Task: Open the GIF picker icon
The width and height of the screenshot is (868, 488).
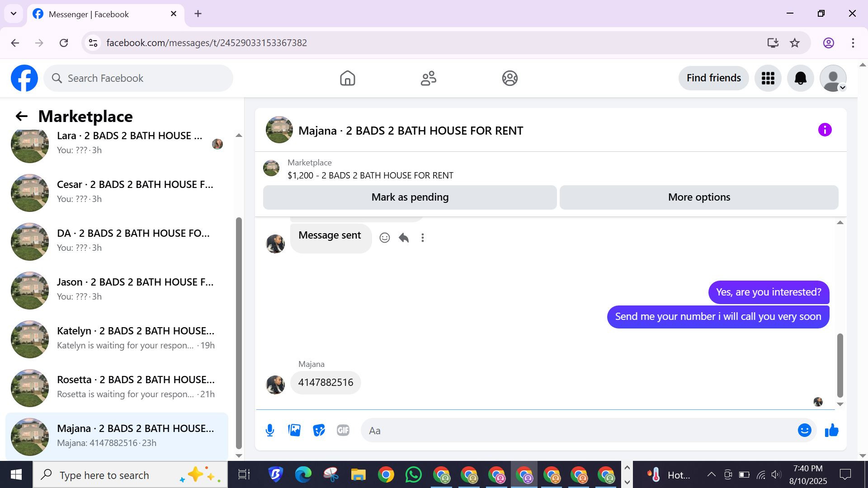Action: click(343, 430)
